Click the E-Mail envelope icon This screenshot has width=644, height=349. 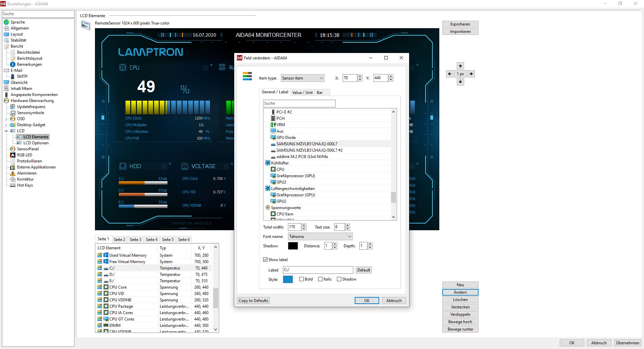(x=6, y=70)
